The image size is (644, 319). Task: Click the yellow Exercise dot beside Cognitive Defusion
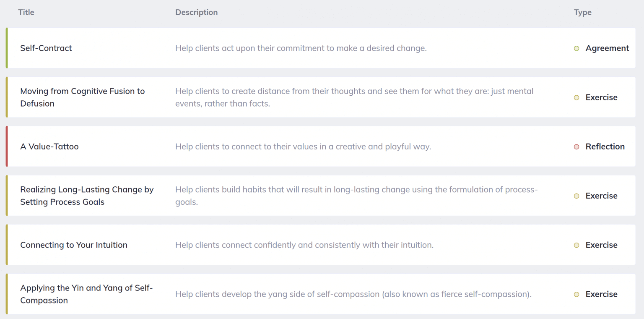click(576, 97)
